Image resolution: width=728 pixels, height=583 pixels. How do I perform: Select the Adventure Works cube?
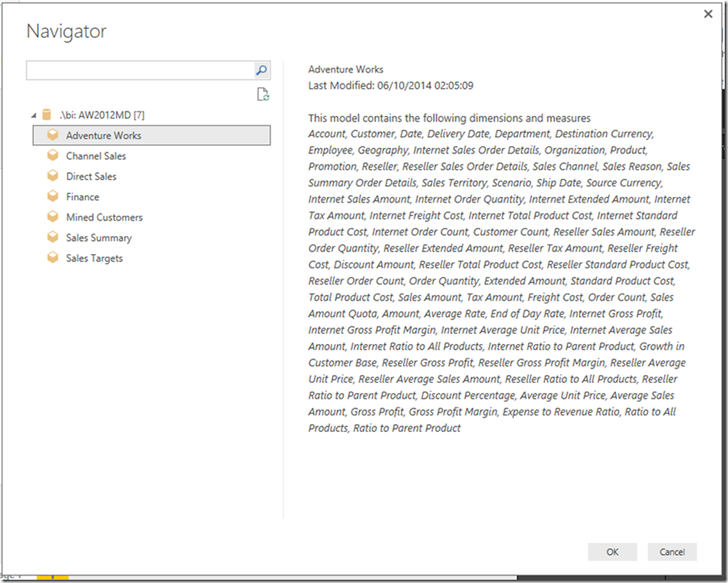click(x=151, y=135)
